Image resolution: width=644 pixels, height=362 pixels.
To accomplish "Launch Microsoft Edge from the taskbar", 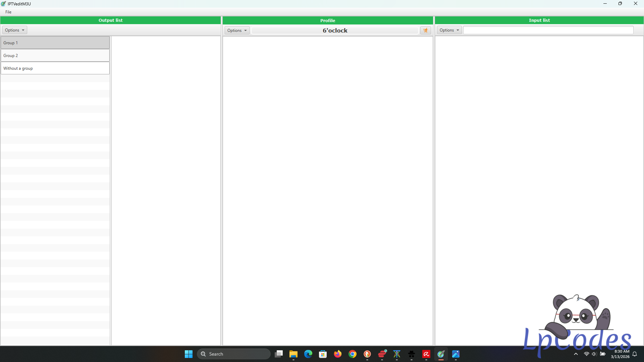I will [308, 354].
